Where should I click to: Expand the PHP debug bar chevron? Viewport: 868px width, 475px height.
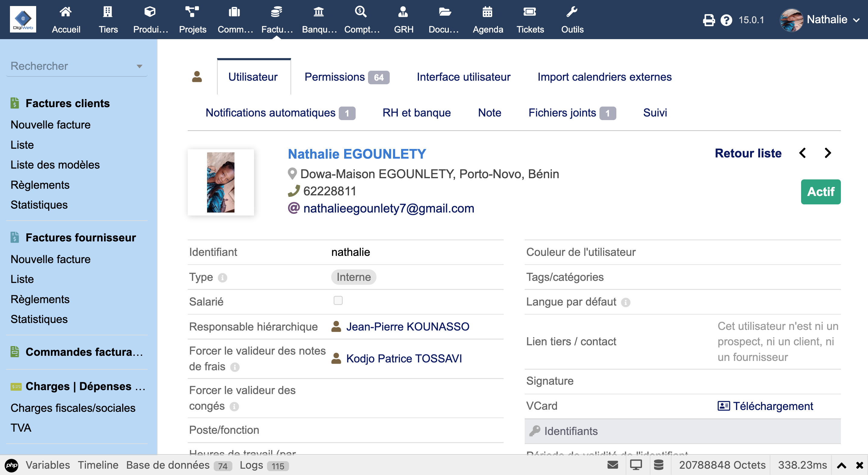click(841, 466)
